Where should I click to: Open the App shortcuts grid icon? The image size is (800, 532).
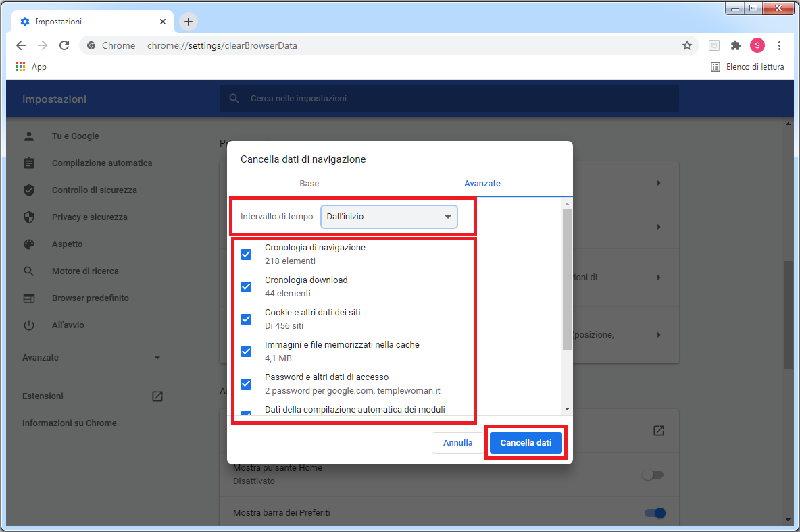click(x=20, y=67)
